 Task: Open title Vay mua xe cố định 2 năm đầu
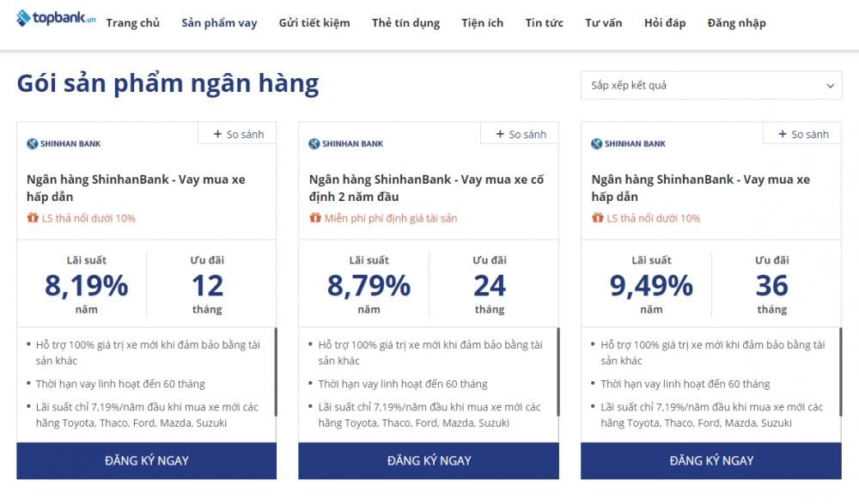click(426, 188)
